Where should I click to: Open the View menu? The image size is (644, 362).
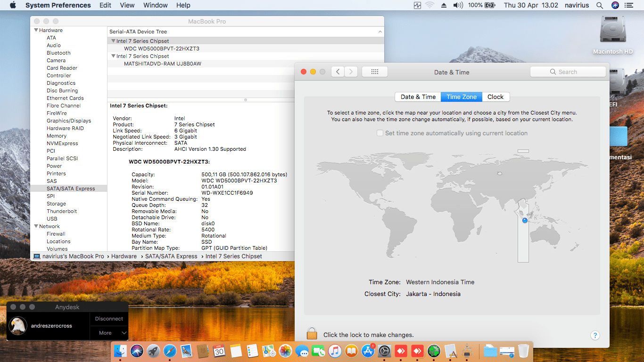tap(127, 5)
